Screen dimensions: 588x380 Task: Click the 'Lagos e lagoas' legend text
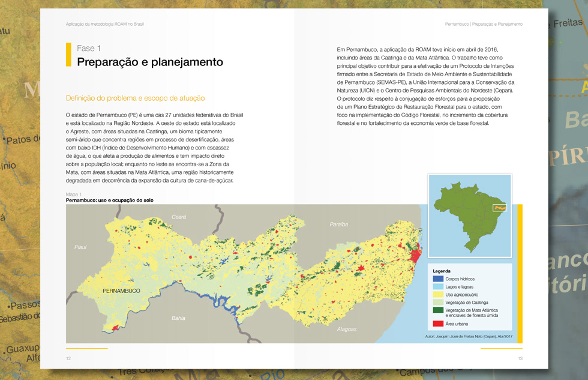pos(460,287)
